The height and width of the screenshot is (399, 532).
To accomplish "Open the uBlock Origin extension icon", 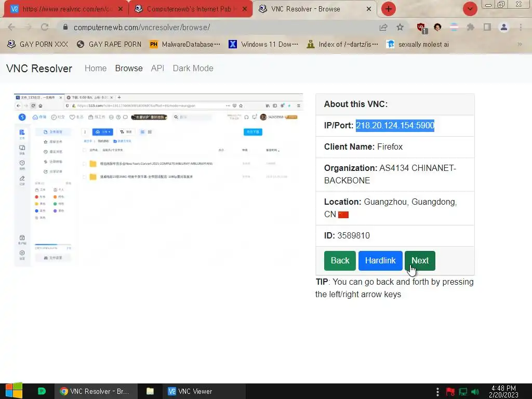I will click(422, 28).
